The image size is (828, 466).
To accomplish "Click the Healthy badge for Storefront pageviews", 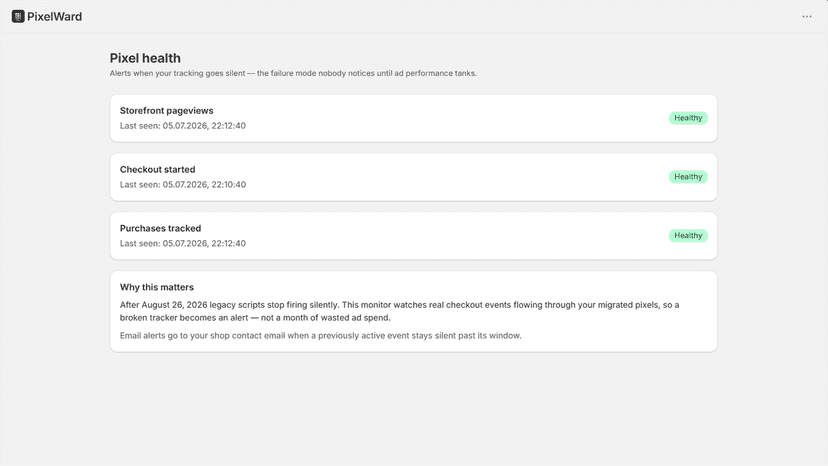I will [x=688, y=118].
